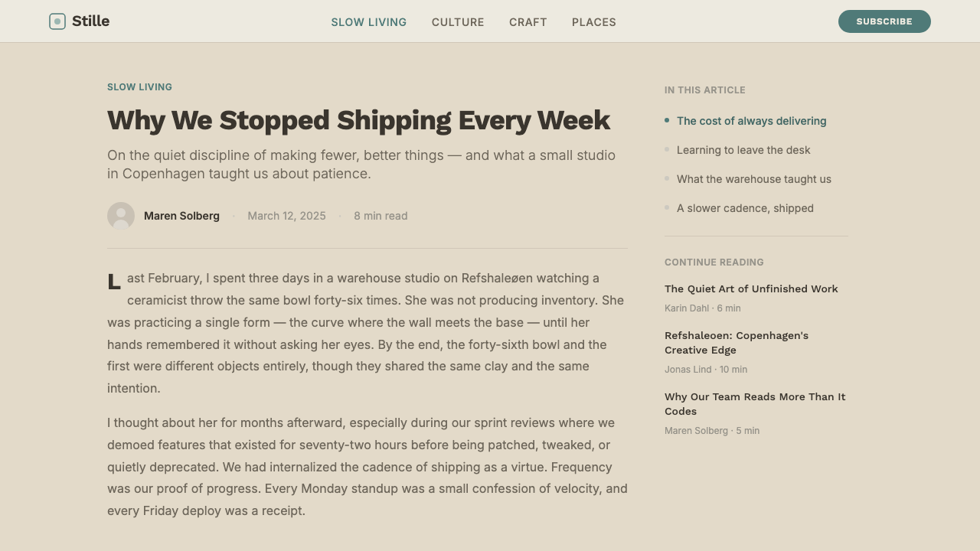980x551 pixels.
Task: Click the Subscribe button
Action: click(884, 21)
